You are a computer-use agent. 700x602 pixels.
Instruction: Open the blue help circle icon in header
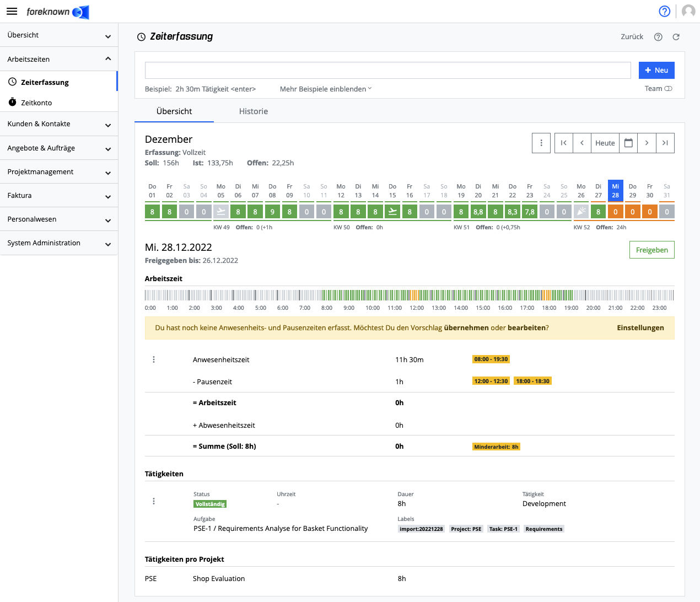(x=665, y=11)
